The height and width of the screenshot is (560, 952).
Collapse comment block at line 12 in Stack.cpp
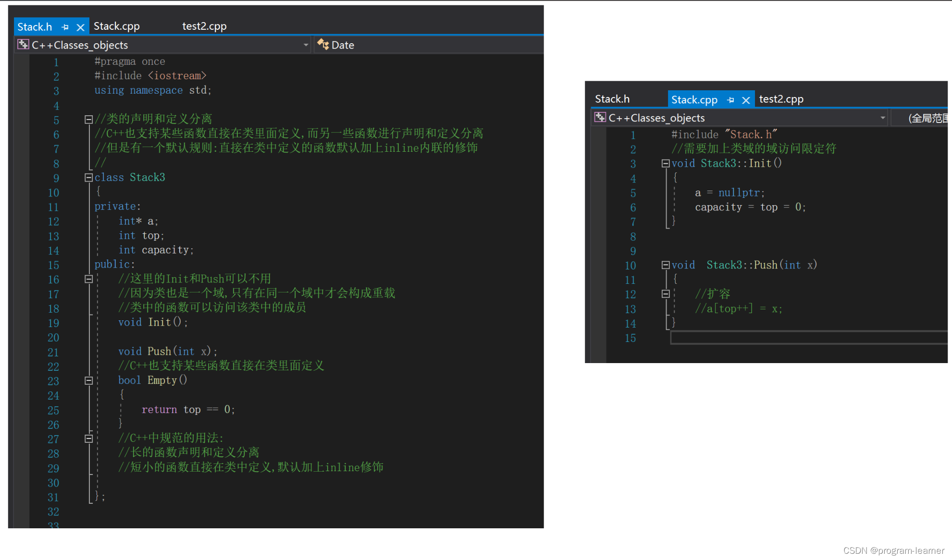pyautogui.click(x=666, y=294)
